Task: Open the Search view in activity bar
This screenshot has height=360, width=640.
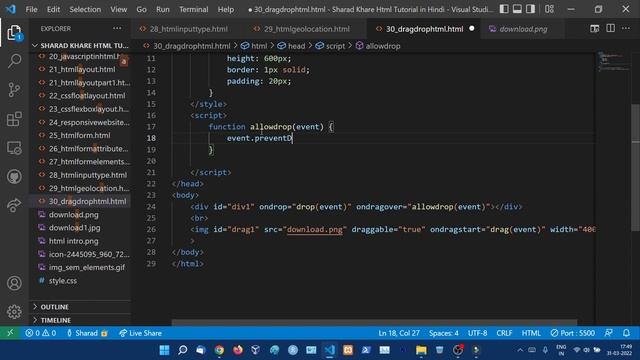Action: [14, 61]
